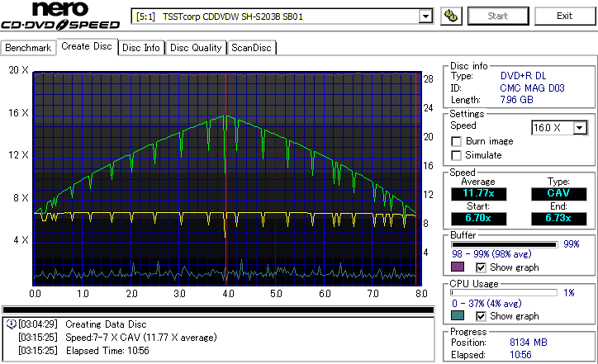The height and width of the screenshot is (364, 598).
Task: Click the purple Buffer graph color swatch
Action: point(457,267)
